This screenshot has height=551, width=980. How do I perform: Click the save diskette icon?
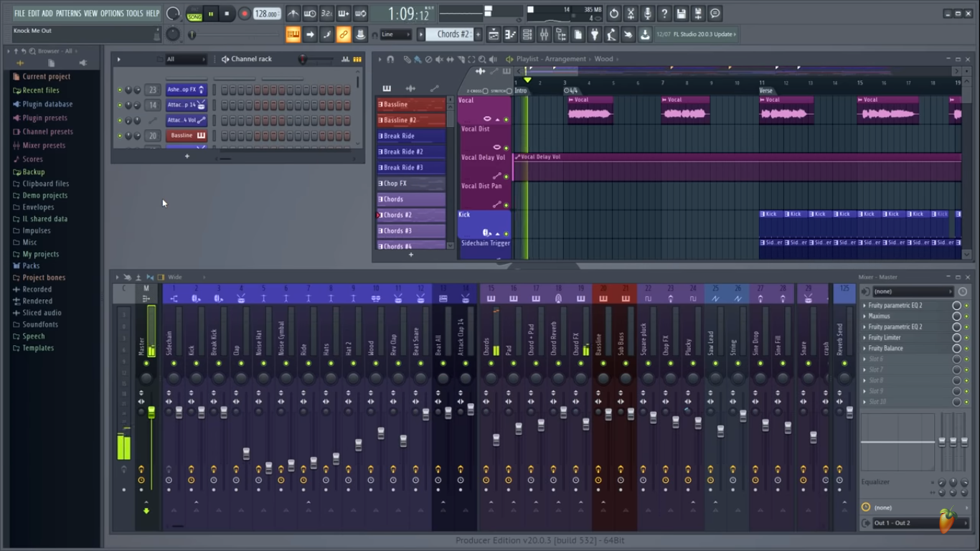point(682,13)
